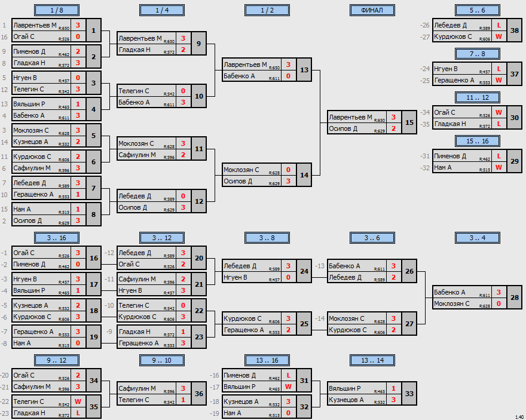Screen dimensions: 526x420
Task: Select match number 13 box
Action: (304, 70)
